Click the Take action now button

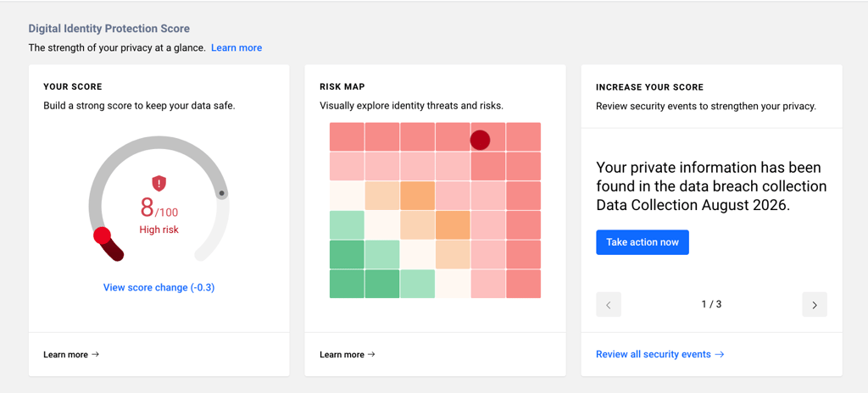[643, 242]
